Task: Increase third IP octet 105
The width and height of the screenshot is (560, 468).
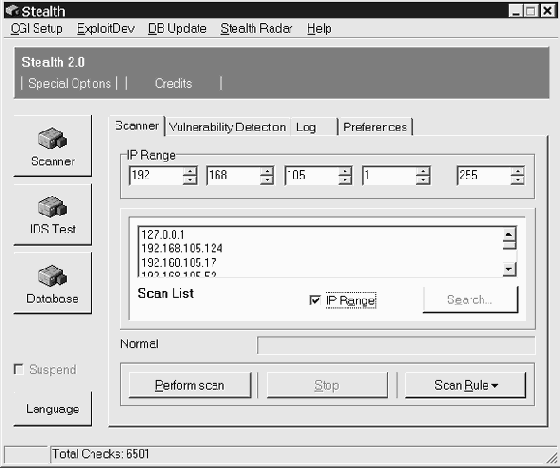Action: coord(345,170)
